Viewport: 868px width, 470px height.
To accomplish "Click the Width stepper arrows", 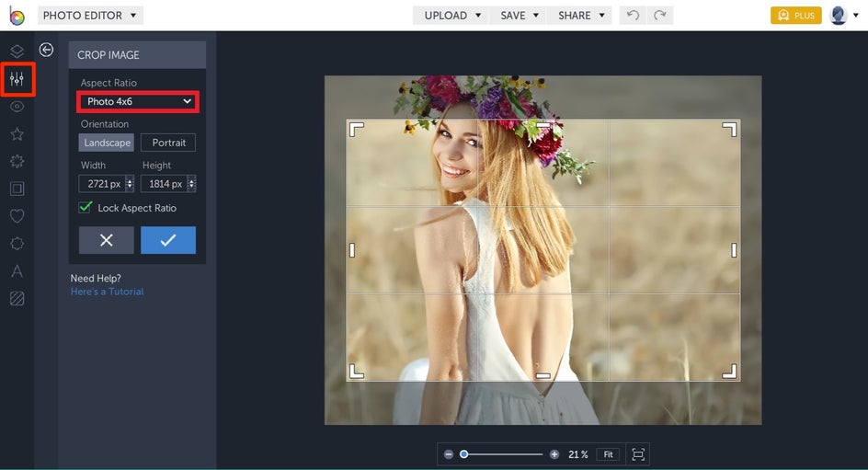I will 130,183.
